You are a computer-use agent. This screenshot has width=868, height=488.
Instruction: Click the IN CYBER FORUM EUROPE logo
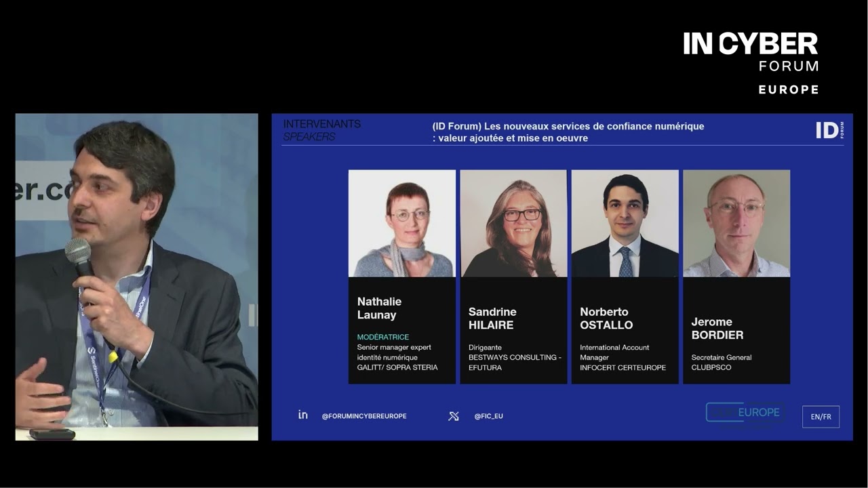(x=751, y=62)
